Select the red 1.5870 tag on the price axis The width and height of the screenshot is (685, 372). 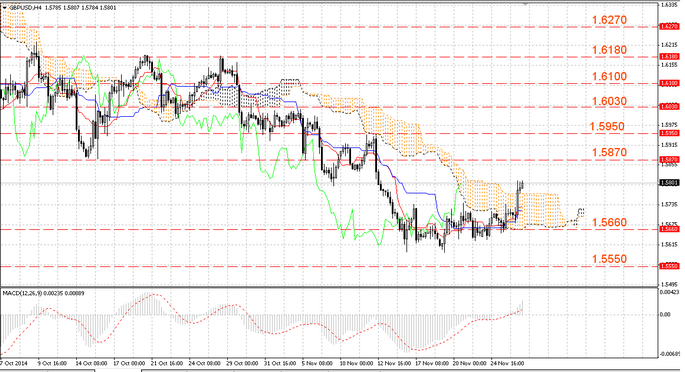[669, 160]
